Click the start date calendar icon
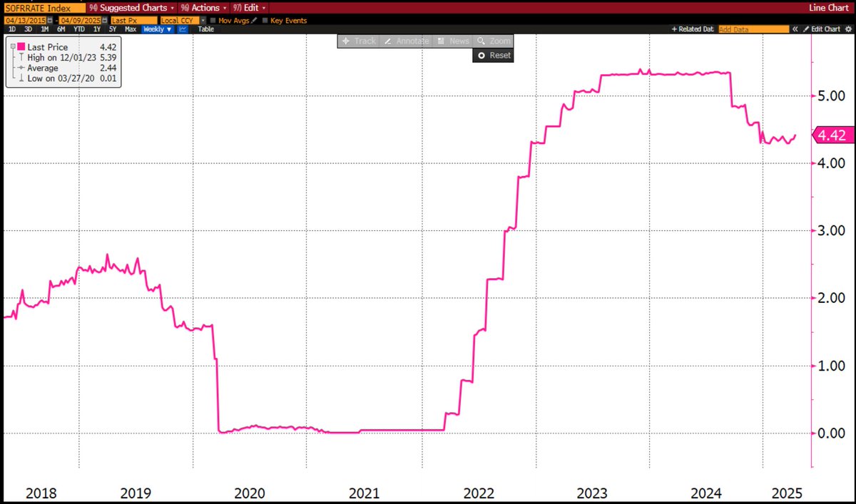The height and width of the screenshot is (504, 856). click(x=50, y=21)
